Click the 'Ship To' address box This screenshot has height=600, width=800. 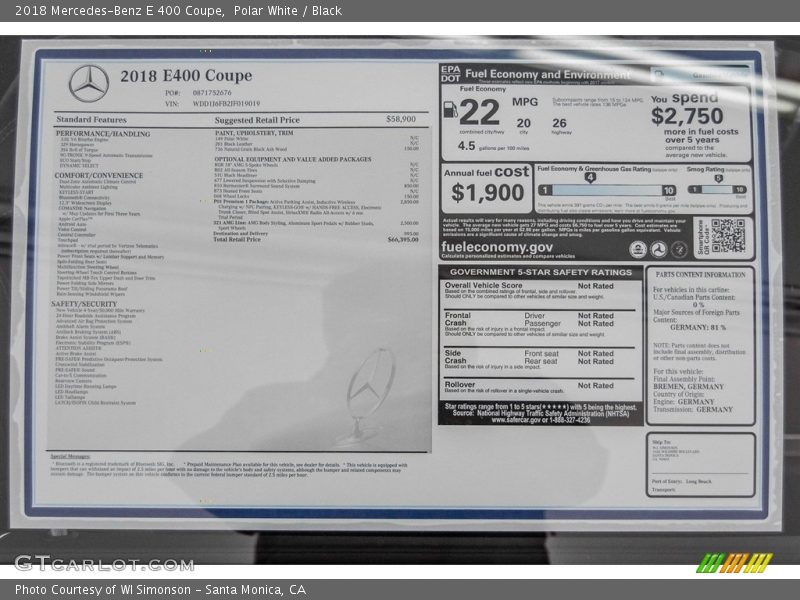click(700, 464)
